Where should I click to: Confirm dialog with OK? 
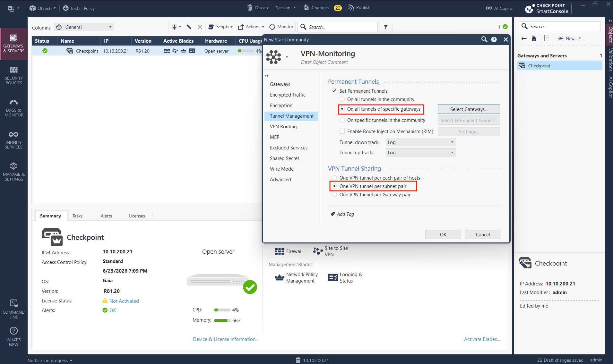(x=443, y=235)
